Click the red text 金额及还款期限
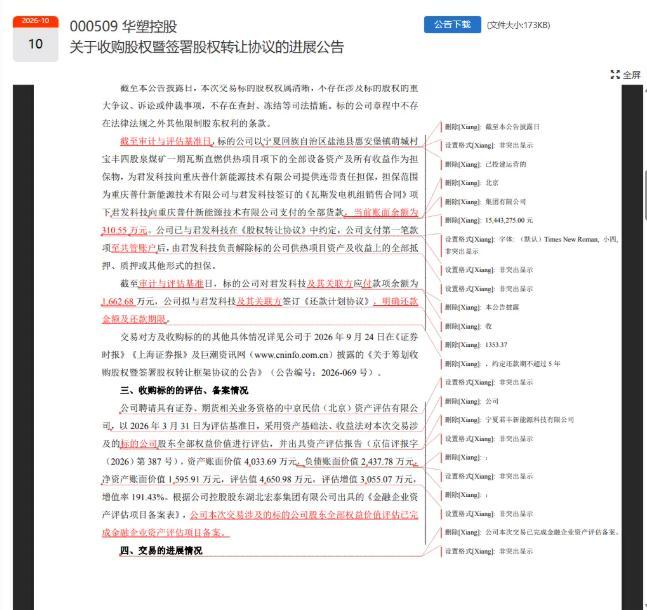Screen dimensions: 647x610 pyautogui.click(x=134, y=319)
